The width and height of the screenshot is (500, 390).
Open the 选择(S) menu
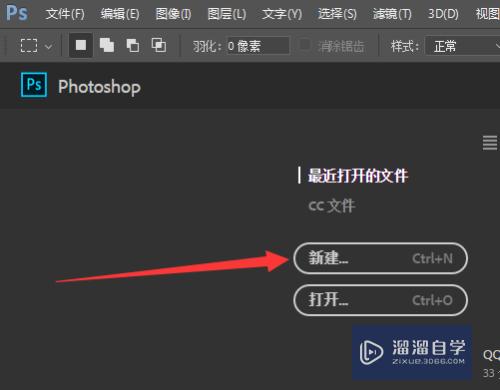337,14
